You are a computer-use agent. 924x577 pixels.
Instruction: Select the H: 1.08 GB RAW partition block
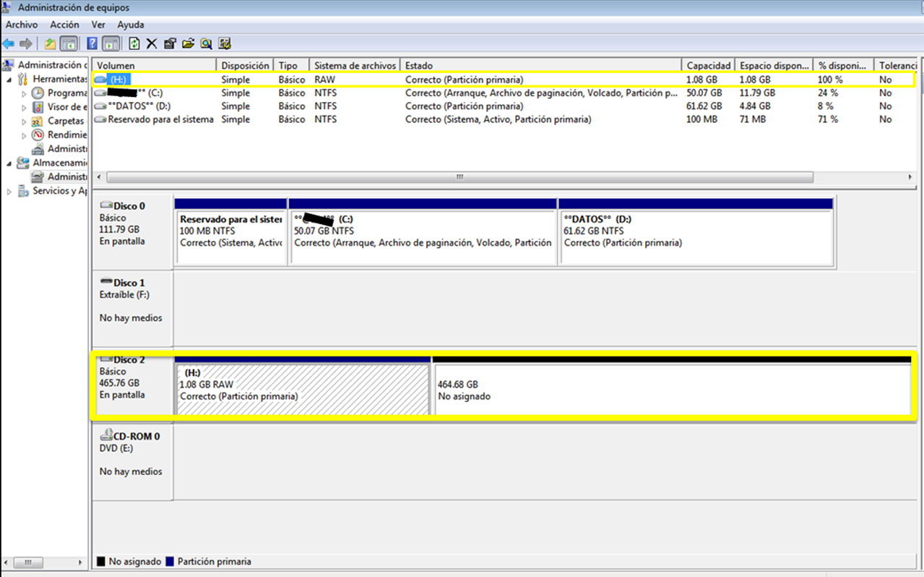tap(303, 390)
